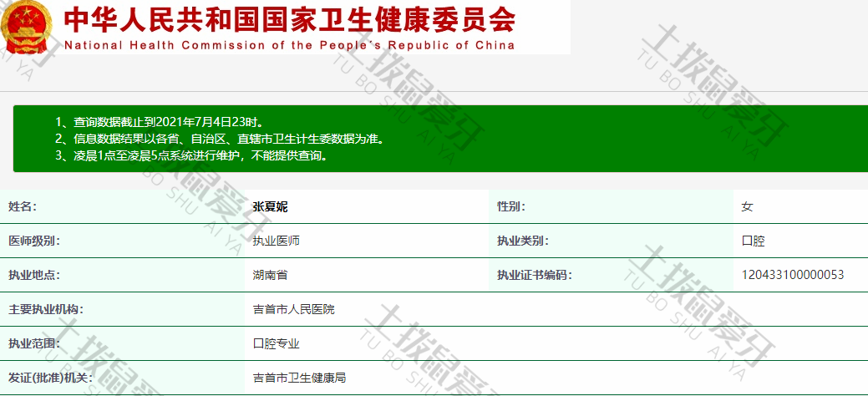
Task: Click the 吉首市卫生健康局 issuing authority value
Action: [299, 378]
